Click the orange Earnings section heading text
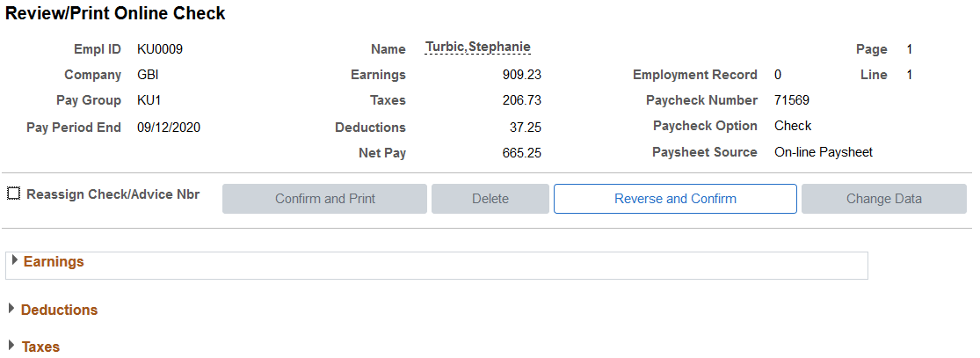 pos(54,261)
